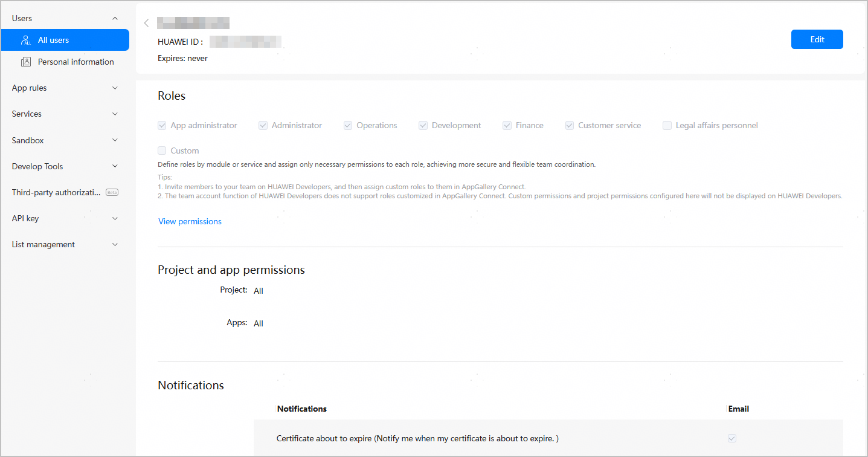Open the View permissions link

point(190,222)
